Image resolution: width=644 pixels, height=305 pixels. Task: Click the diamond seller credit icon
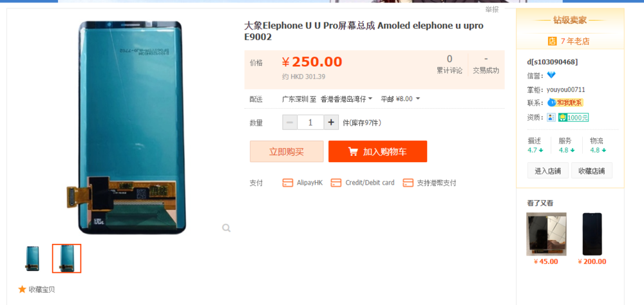coord(552,75)
